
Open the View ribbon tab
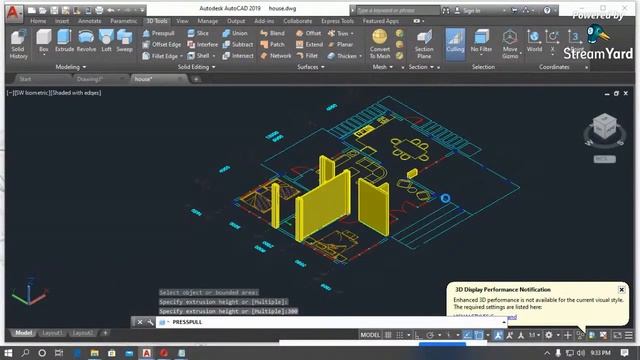point(182,21)
